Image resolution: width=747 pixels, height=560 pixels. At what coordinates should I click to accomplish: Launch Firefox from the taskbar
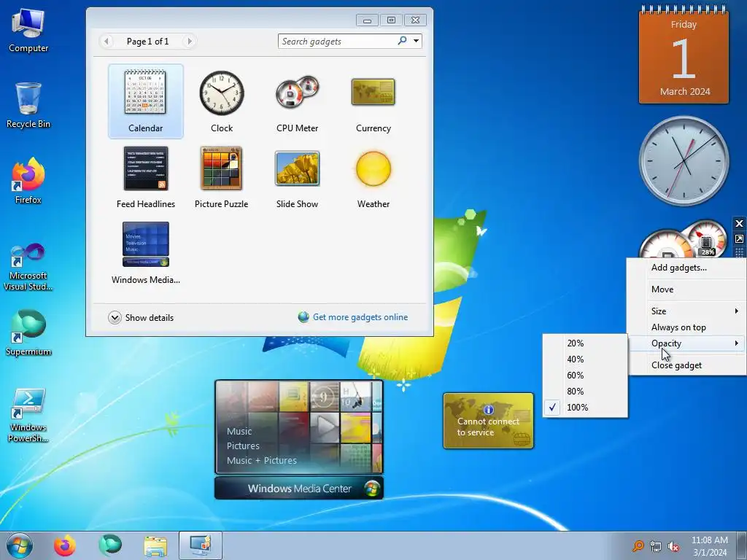(65, 545)
